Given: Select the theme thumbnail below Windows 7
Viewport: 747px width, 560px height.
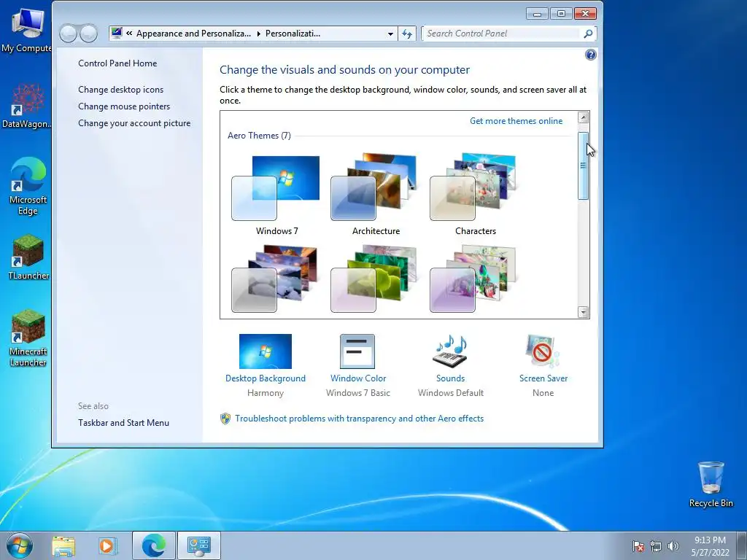Looking at the screenshot, I should click(274, 279).
